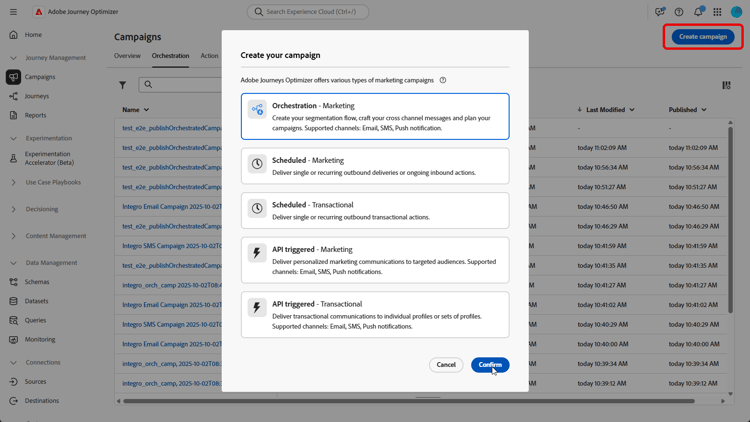Click the Scheduled Transactional clock icon
The image size is (750, 422).
tap(257, 208)
